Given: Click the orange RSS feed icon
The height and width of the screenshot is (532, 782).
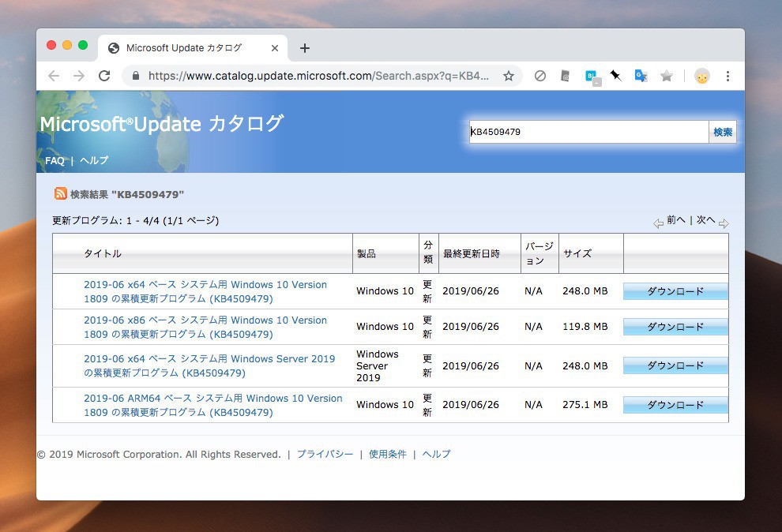Looking at the screenshot, I should tap(60, 193).
